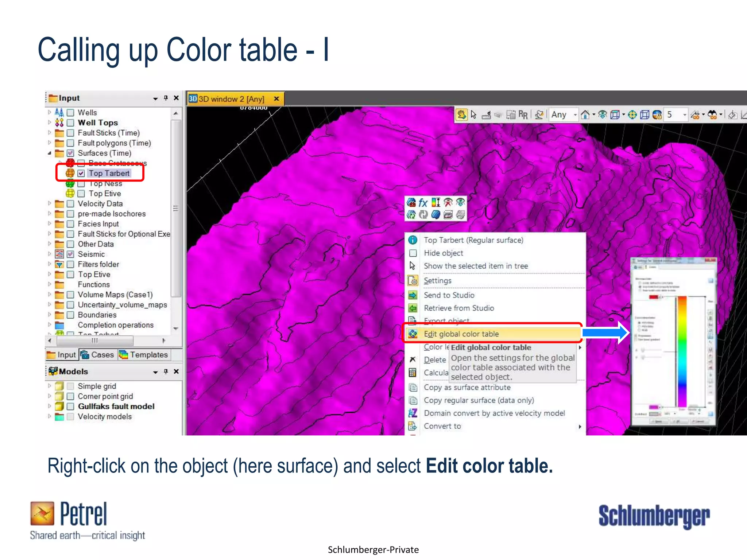Select the arrow pick tool
Image resolution: width=747 pixels, height=560 pixels.
pyautogui.click(x=474, y=115)
